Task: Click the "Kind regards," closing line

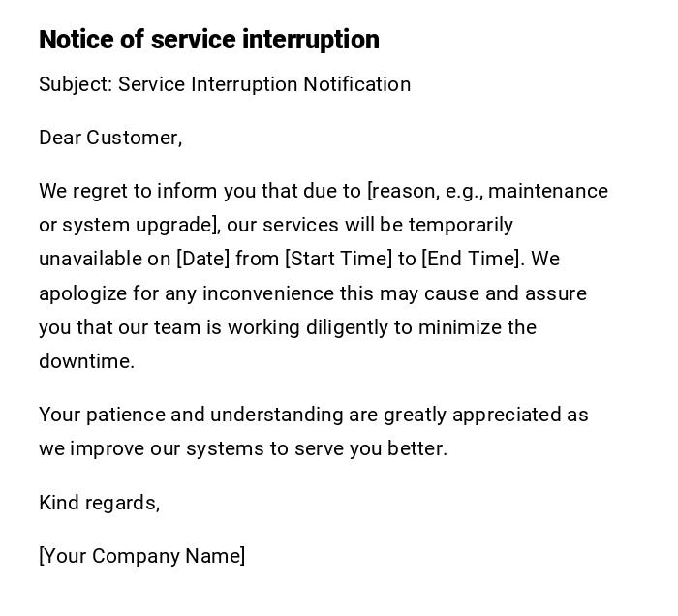Action: (99, 503)
